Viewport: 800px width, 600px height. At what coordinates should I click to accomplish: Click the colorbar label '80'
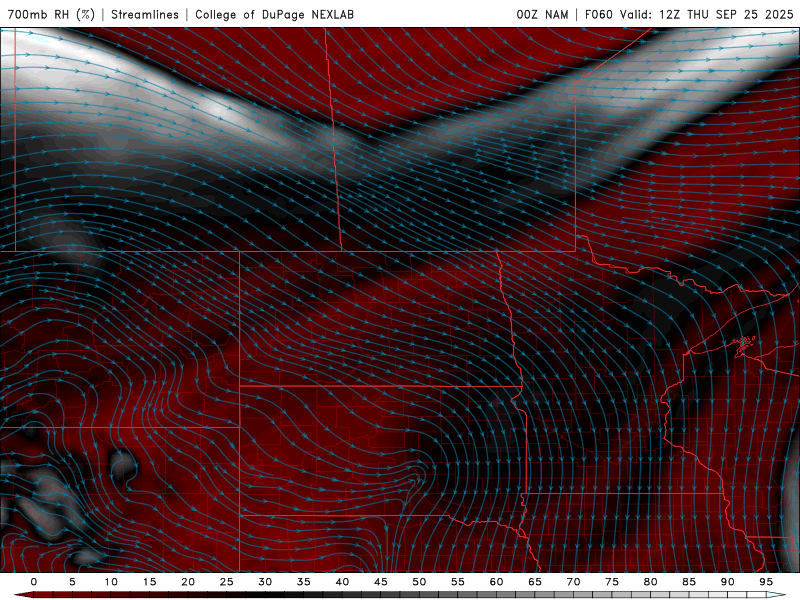coord(650,582)
